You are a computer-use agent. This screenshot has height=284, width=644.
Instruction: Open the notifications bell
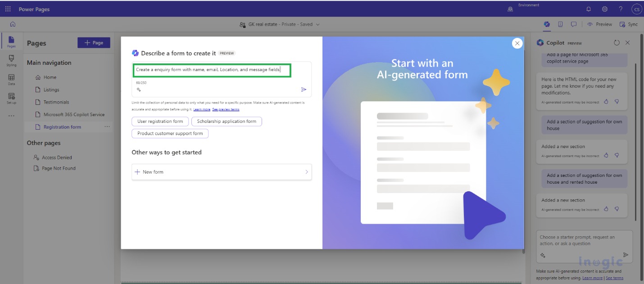click(589, 9)
